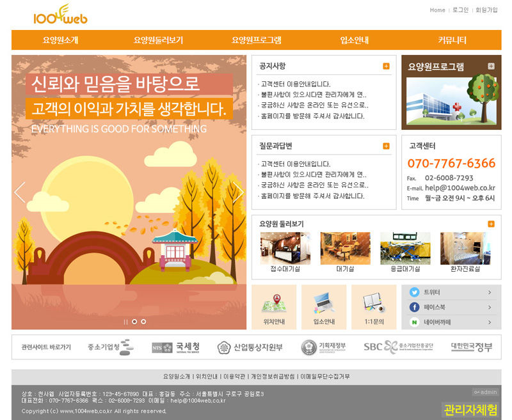This screenshot has width=512, height=420.
Task: Click the Twitter bird icon
Action: 414,292
